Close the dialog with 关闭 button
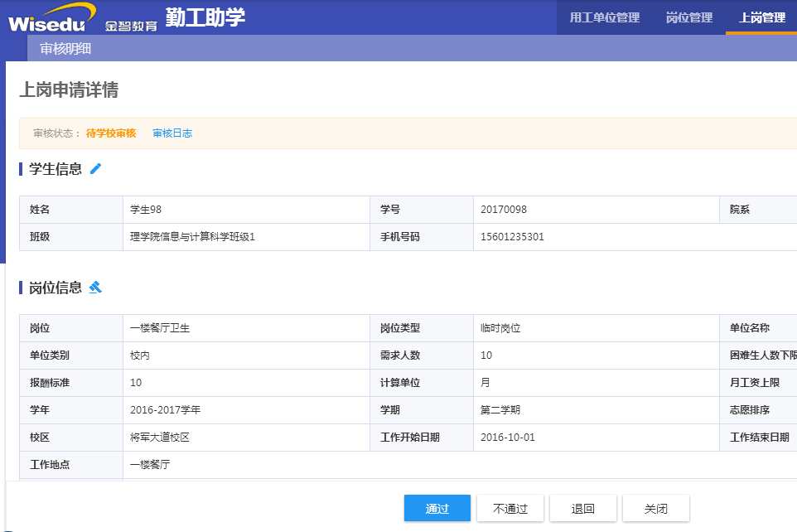Image resolution: width=797 pixels, height=532 pixels. tap(656, 508)
